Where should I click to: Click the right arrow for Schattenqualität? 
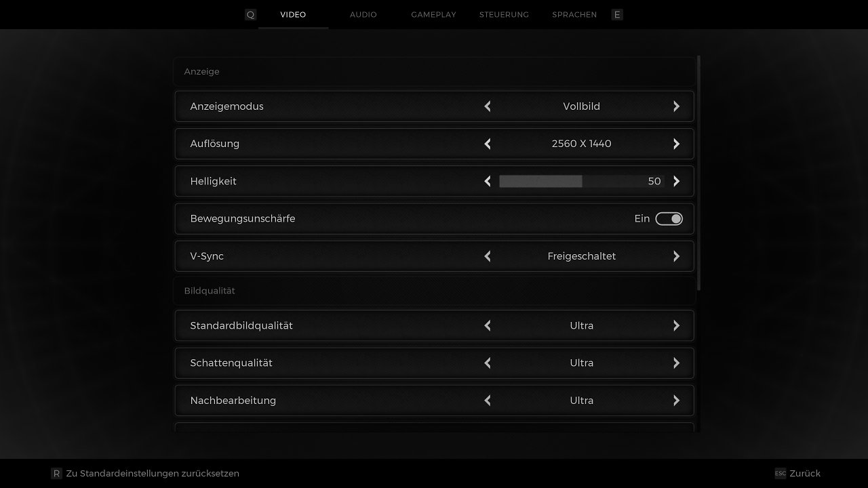pos(676,363)
